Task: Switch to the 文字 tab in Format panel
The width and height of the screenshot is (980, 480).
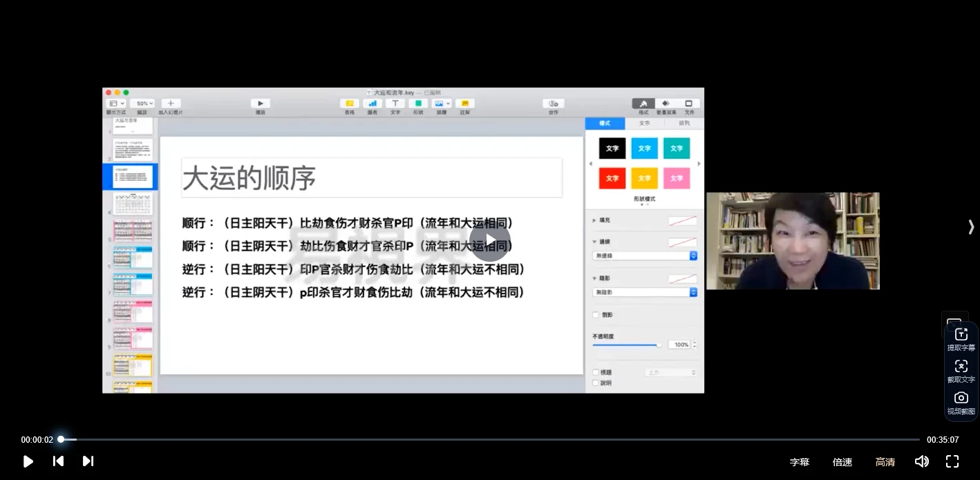Action: point(644,123)
